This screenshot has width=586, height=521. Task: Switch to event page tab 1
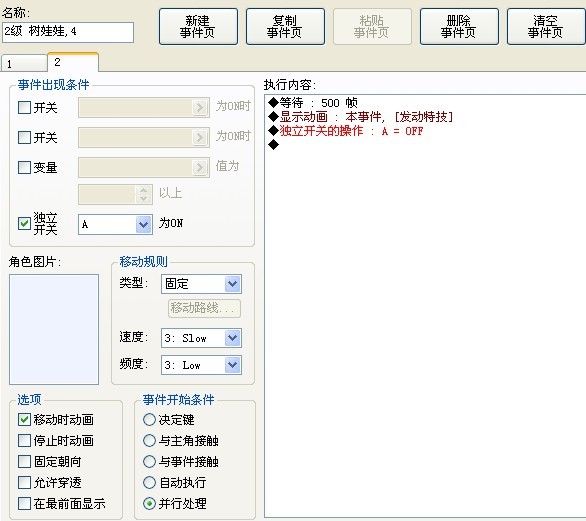pos(24,63)
